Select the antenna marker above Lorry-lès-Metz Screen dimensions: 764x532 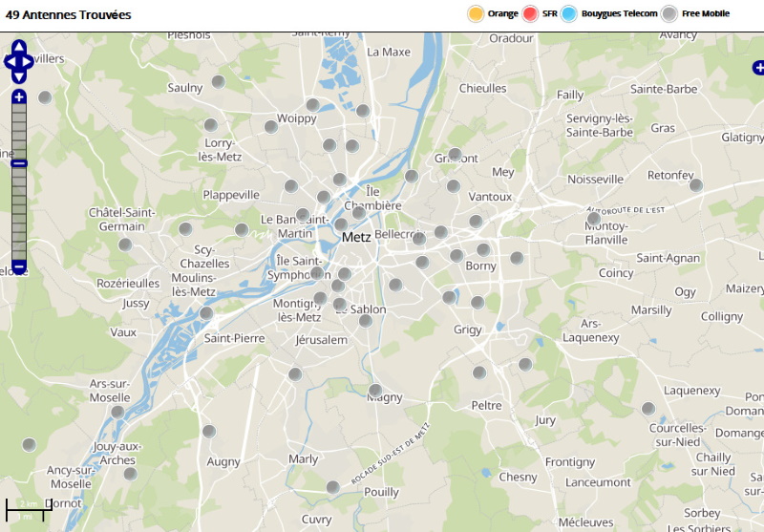[210, 125]
